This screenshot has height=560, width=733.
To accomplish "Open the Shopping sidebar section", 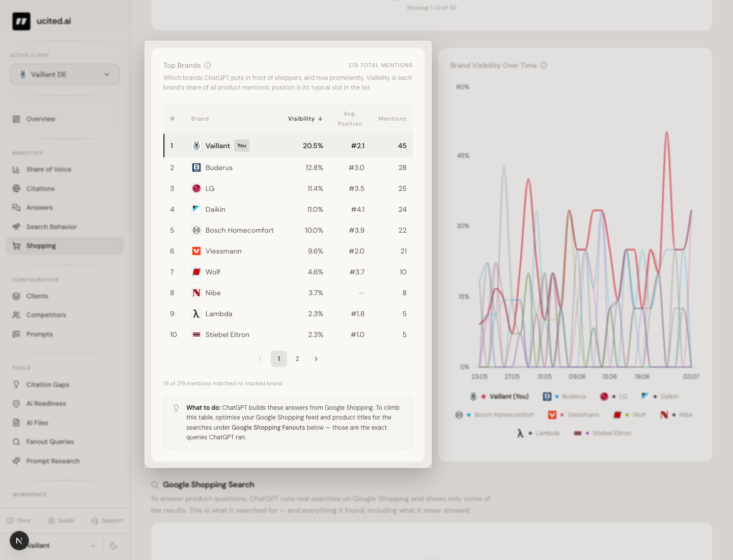I will point(65,246).
